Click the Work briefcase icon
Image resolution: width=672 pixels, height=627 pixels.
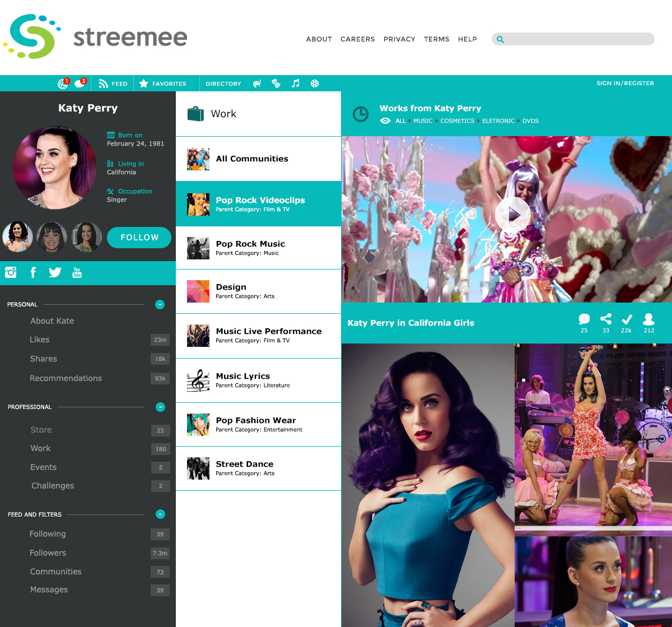point(195,114)
